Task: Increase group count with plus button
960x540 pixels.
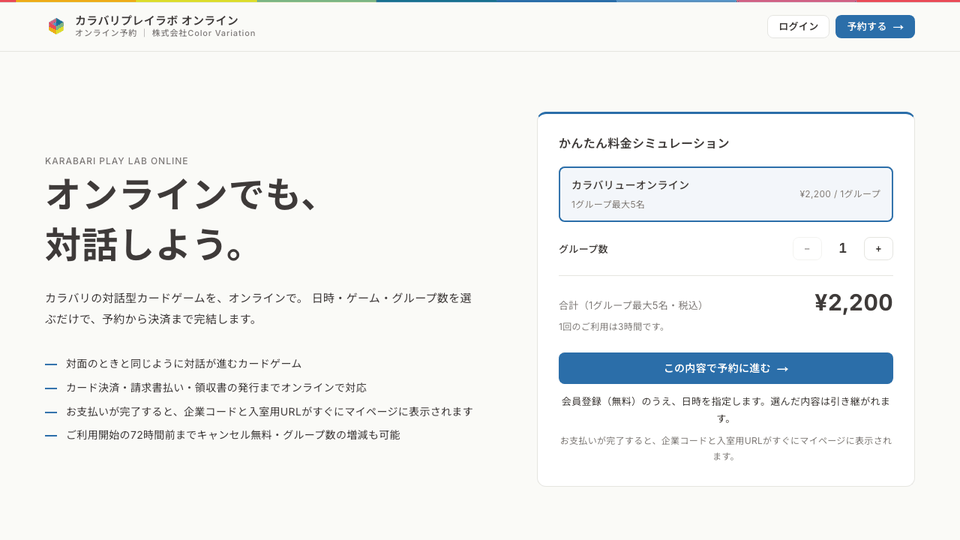Action: [x=878, y=249]
